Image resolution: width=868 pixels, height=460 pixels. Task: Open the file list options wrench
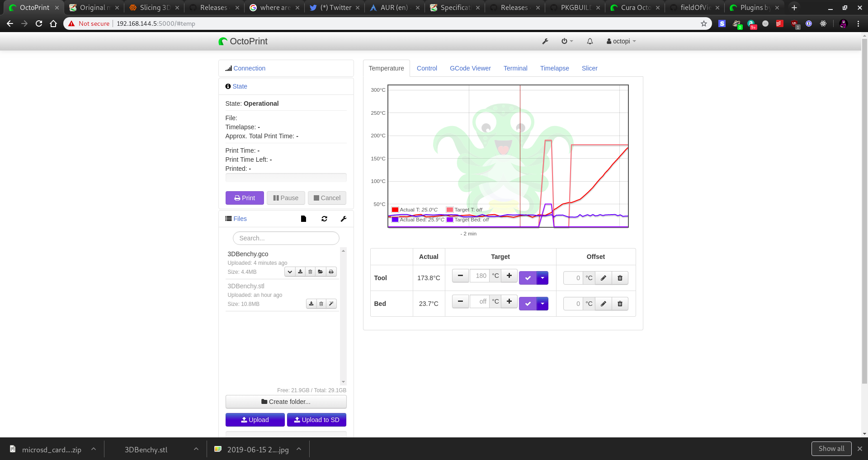coord(344,219)
